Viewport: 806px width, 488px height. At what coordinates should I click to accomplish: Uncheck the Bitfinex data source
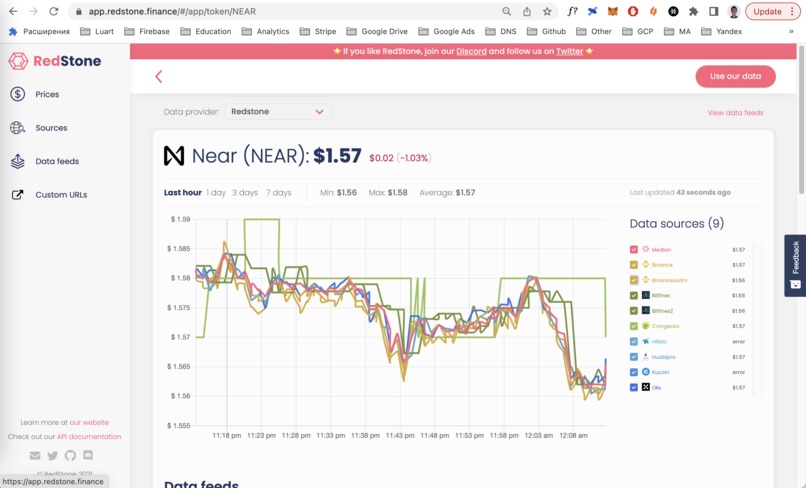click(x=634, y=295)
